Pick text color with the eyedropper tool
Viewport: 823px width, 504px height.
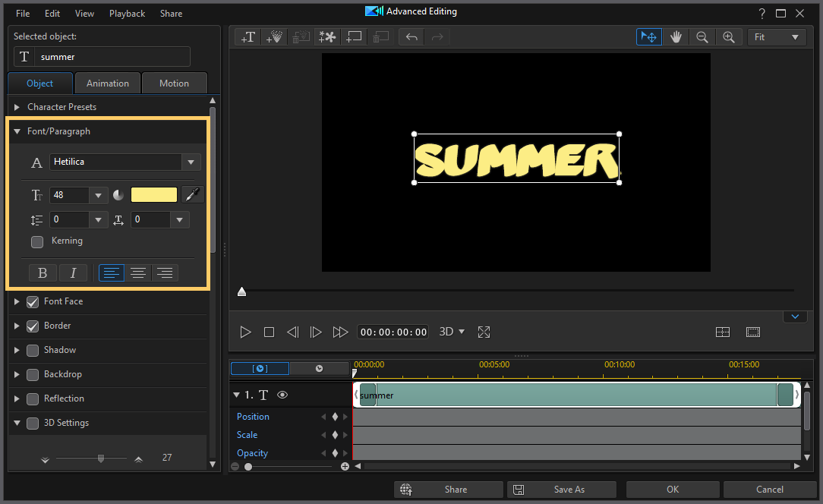[x=192, y=194]
